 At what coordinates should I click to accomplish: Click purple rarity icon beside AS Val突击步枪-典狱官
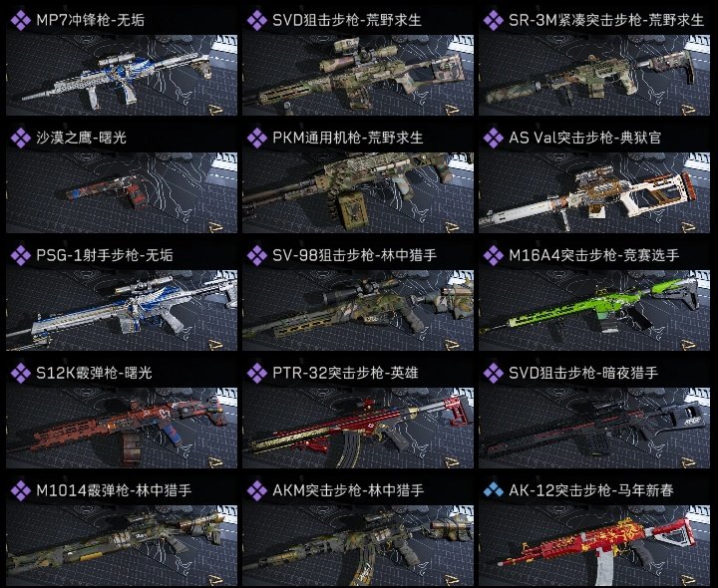pos(494,139)
